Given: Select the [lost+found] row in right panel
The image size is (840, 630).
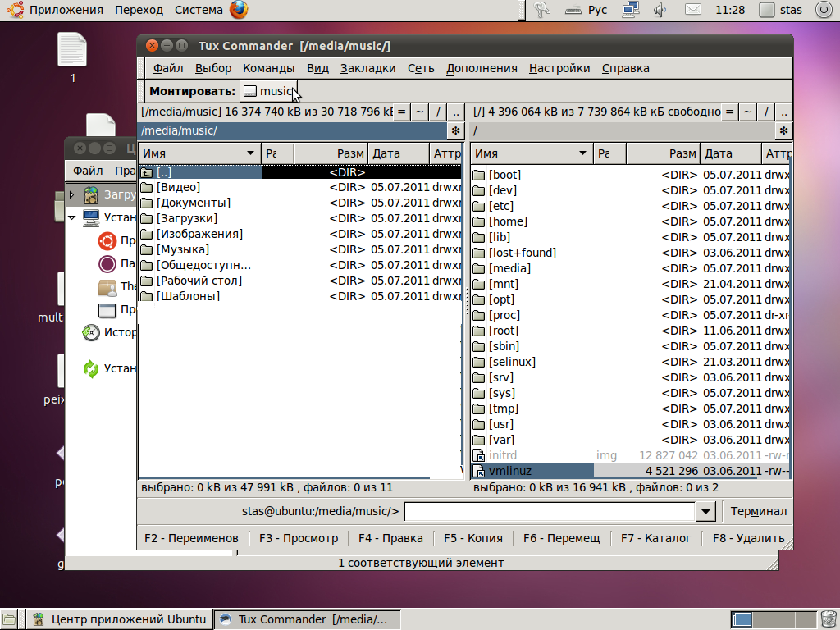Looking at the screenshot, I should point(631,253).
